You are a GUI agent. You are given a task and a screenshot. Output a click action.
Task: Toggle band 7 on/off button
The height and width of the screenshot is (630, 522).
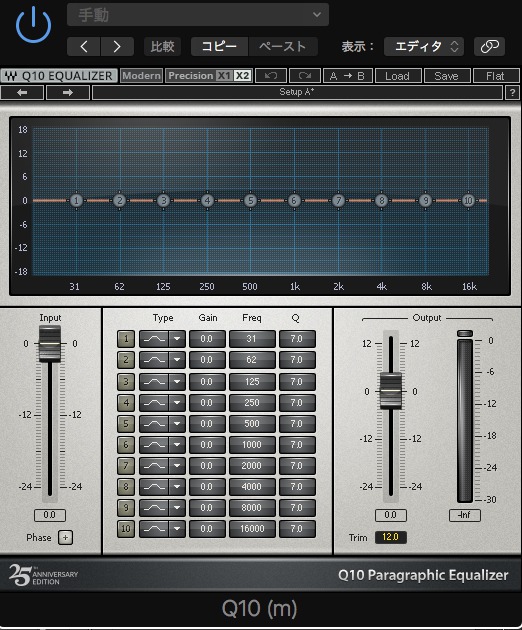[126, 465]
